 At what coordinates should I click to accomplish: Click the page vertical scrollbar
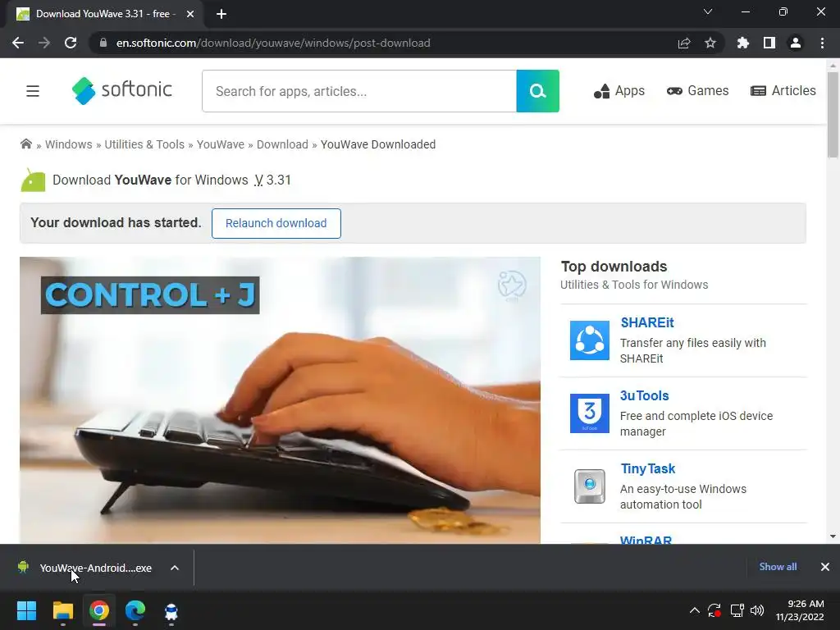click(x=833, y=115)
